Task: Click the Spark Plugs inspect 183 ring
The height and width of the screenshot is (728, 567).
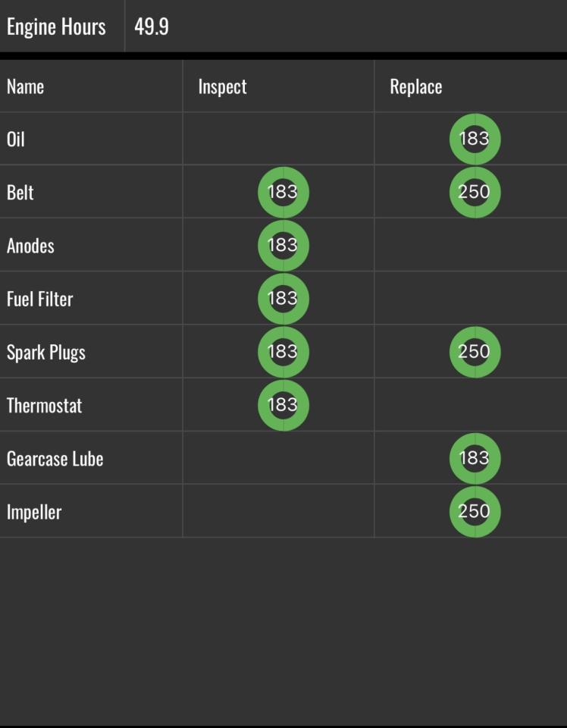Action: (x=283, y=352)
